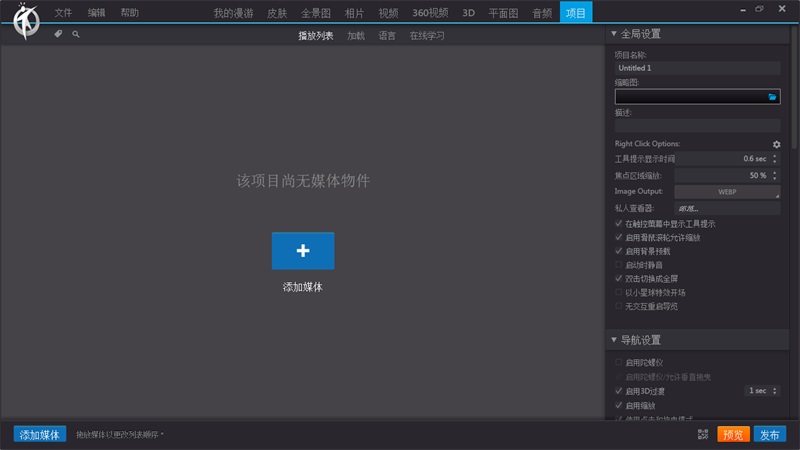Image resolution: width=800 pixels, height=450 pixels.
Task: Open the Image Output WEBP dropdown
Action: tap(727, 192)
